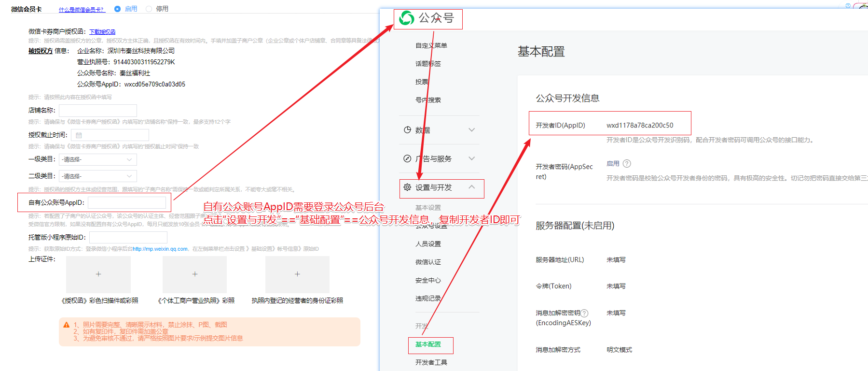Viewport: 868px width, 371px height.
Task: Click 启用 link for 开发者密码
Action: coord(613,164)
